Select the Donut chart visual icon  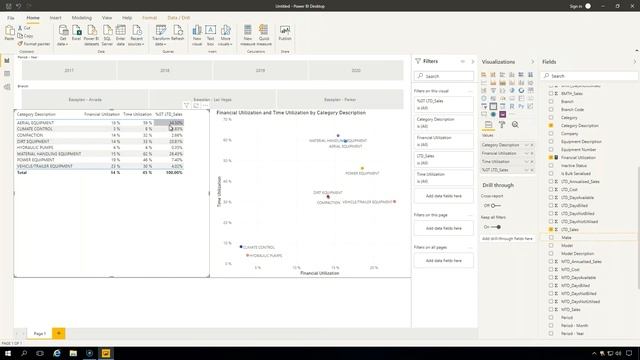521,90
